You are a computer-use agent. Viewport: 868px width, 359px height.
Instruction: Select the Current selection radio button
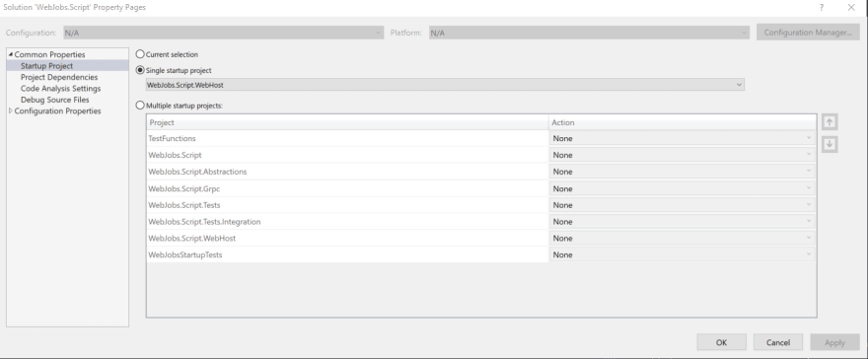[141, 54]
